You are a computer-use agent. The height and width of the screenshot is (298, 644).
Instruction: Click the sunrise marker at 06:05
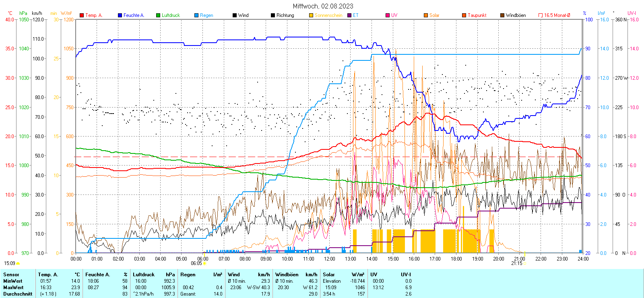pyautogui.click(x=205, y=263)
